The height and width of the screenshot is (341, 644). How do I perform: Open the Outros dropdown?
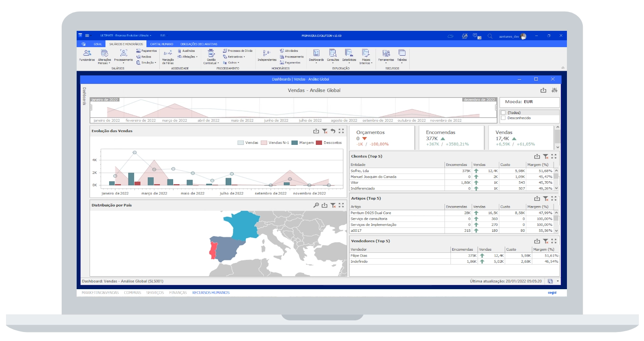coord(231,63)
